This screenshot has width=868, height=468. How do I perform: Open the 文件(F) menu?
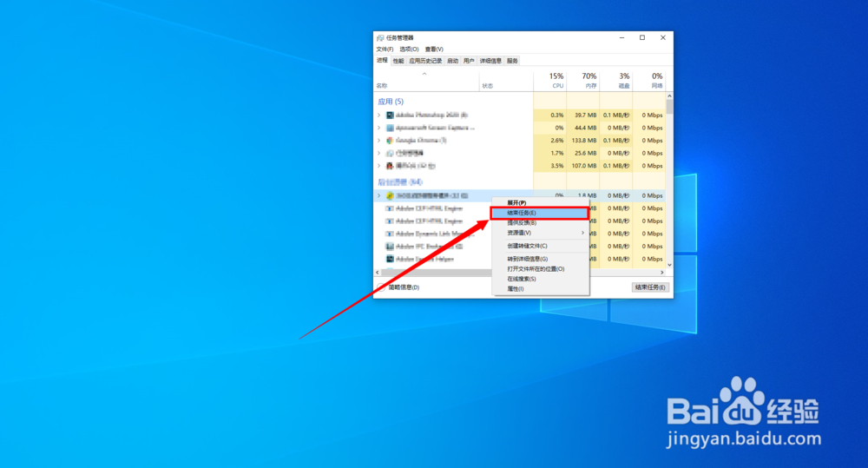(385, 49)
